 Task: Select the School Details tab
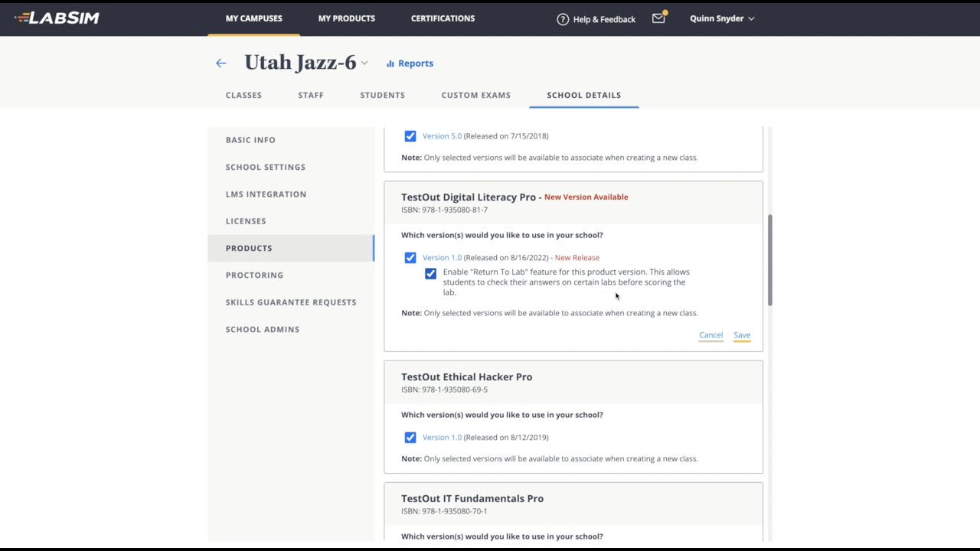584,95
